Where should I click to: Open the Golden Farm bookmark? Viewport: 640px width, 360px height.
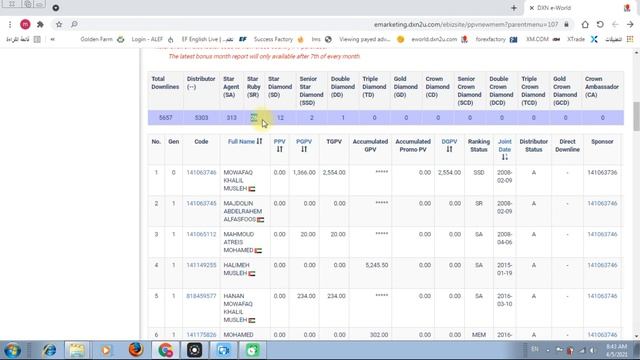102,39
